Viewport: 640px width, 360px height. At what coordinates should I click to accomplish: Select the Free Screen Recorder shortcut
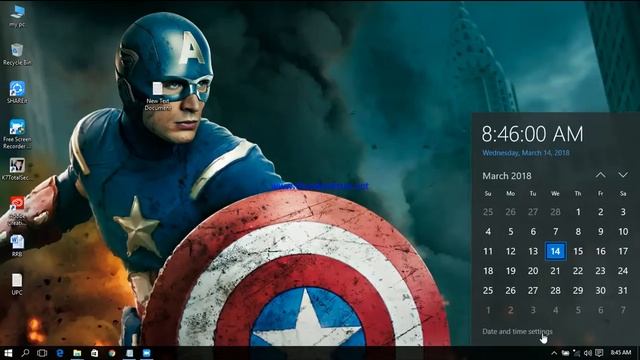[17, 134]
